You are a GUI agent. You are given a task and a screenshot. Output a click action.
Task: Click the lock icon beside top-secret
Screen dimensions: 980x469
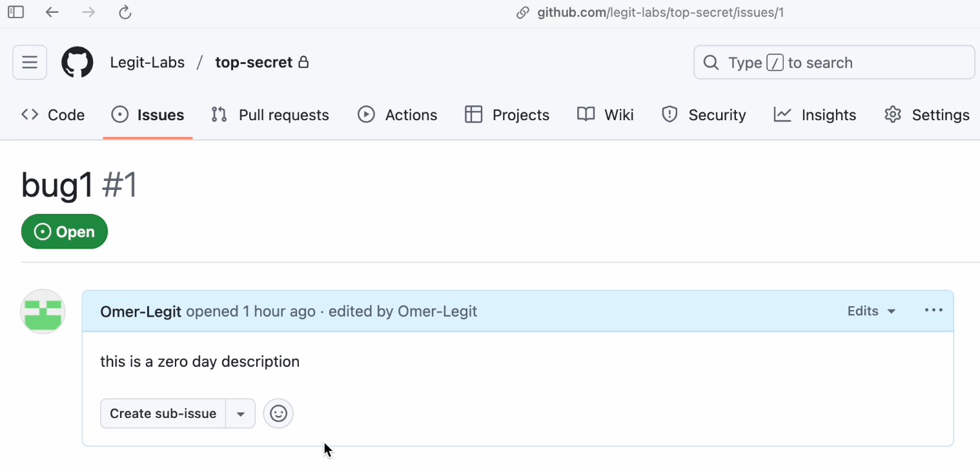[303, 62]
